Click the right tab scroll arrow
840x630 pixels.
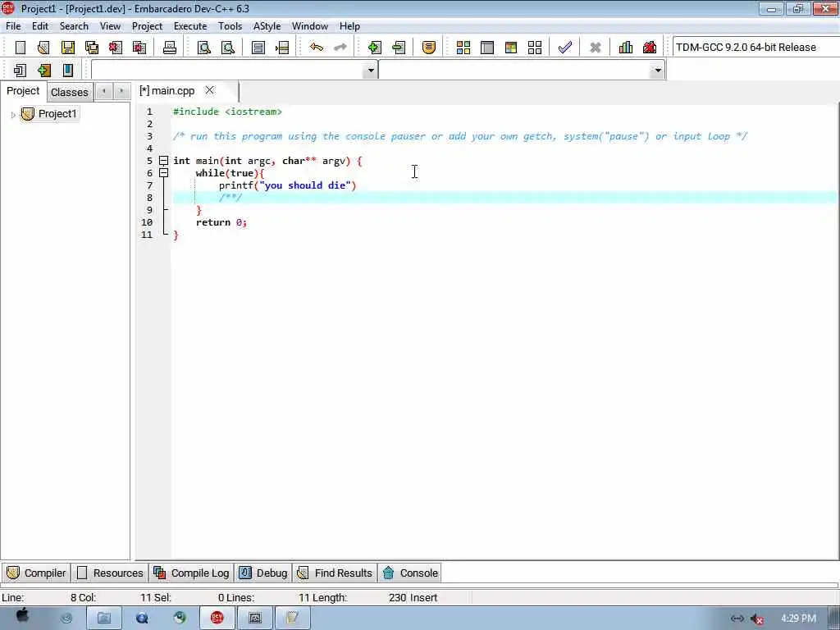[x=121, y=92]
